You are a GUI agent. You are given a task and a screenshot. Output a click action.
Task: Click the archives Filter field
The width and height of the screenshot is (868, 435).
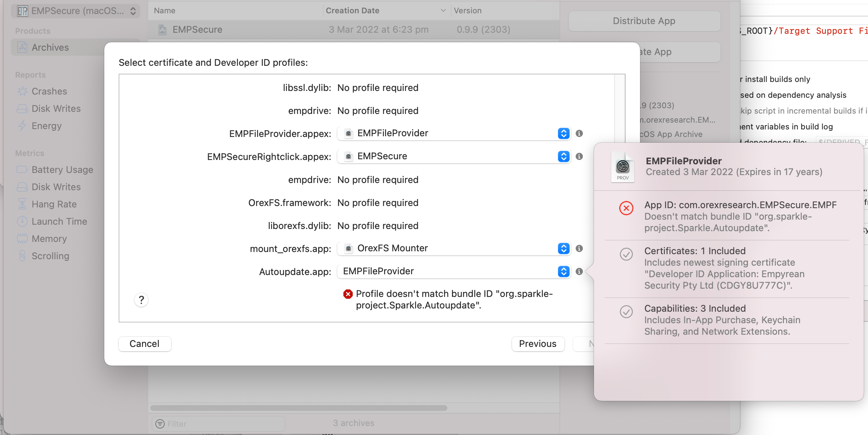click(x=218, y=423)
